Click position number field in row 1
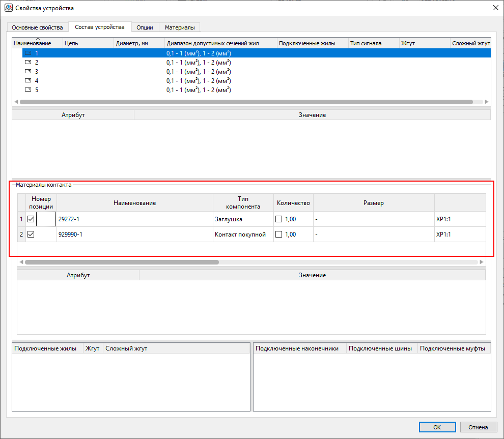 click(46, 219)
